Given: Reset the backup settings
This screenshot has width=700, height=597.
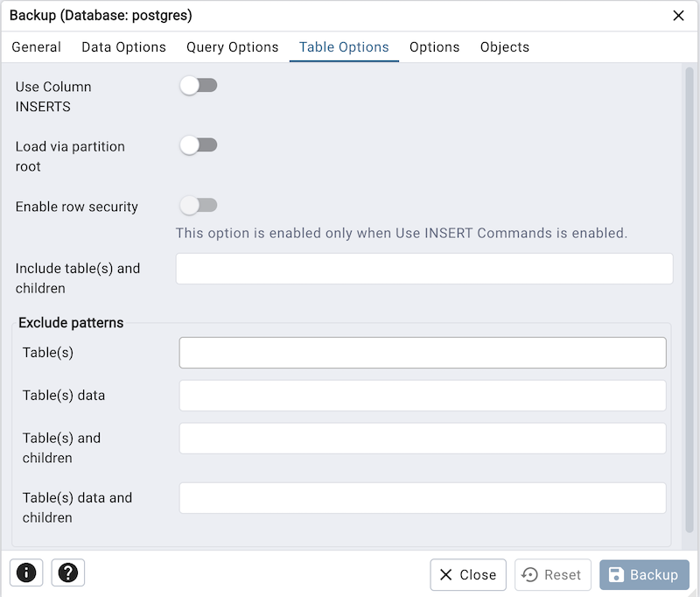Looking at the screenshot, I should pyautogui.click(x=553, y=575).
